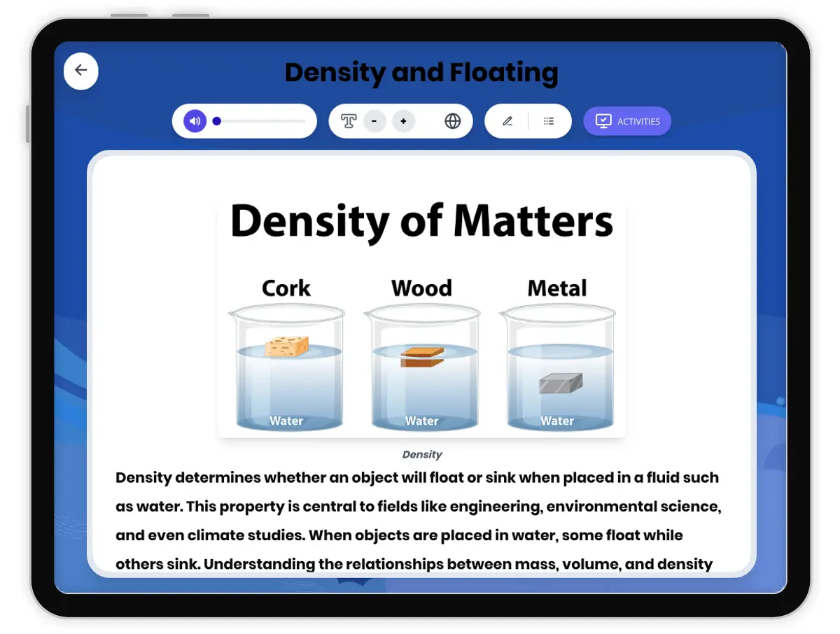This screenshot has width=840, height=634.
Task: Open the list view icon
Action: pyautogui.click(x=549, y=121)
